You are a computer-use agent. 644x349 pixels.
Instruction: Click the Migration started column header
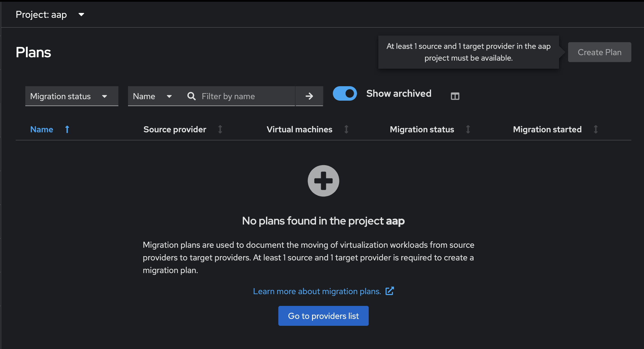tap(547, 129)
